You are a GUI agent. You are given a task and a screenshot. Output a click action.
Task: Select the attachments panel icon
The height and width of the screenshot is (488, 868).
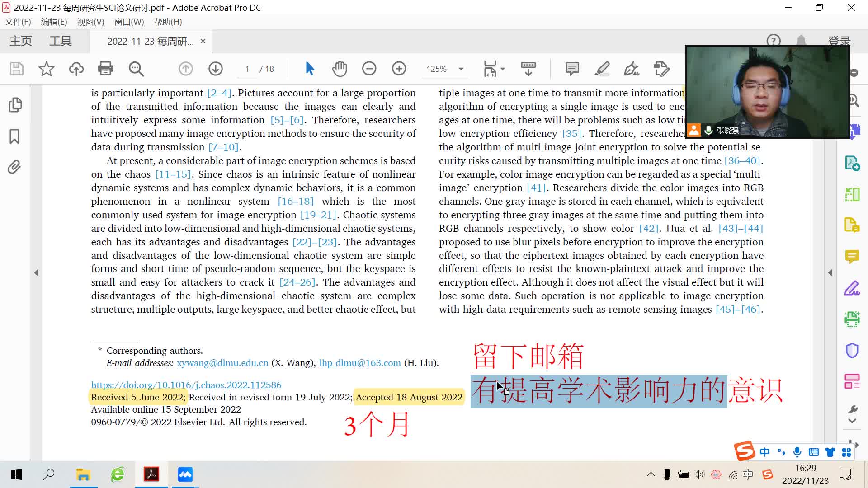(15, 167)
